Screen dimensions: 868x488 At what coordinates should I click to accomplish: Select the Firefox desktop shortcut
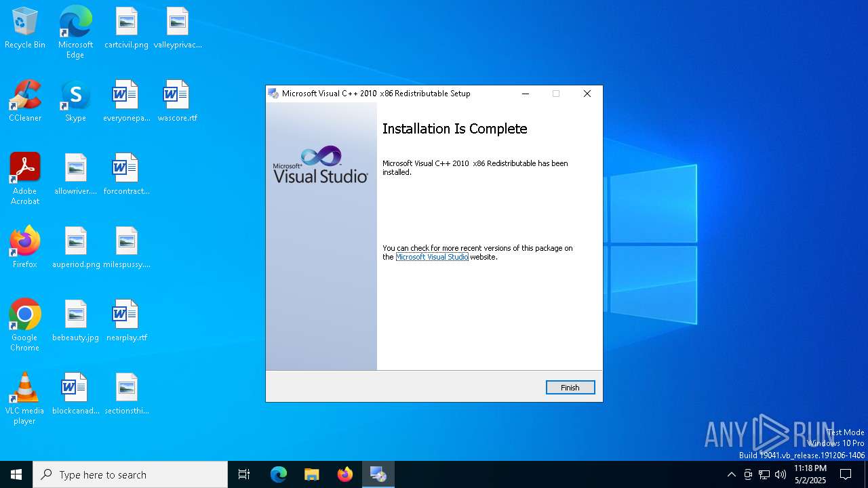tap(25, 248)
